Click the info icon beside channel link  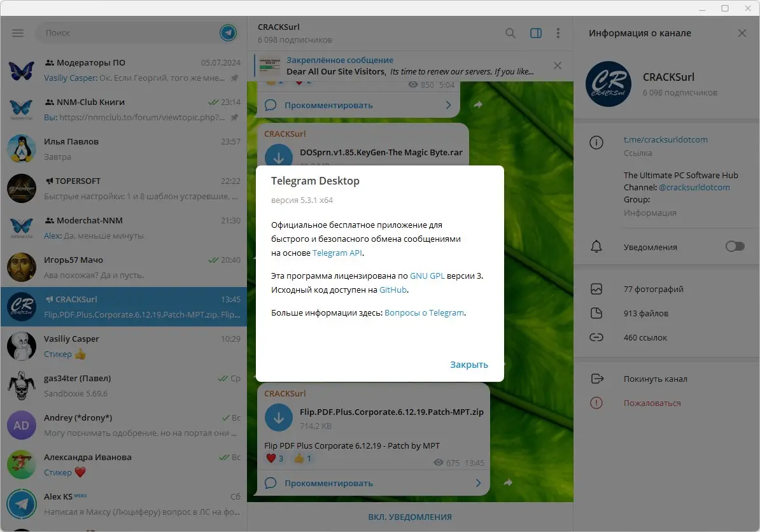pos(596,143)
